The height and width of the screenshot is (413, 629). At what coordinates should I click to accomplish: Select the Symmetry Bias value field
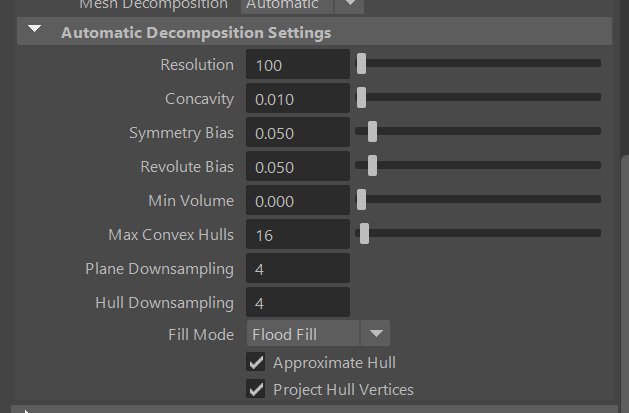point(297,133)
